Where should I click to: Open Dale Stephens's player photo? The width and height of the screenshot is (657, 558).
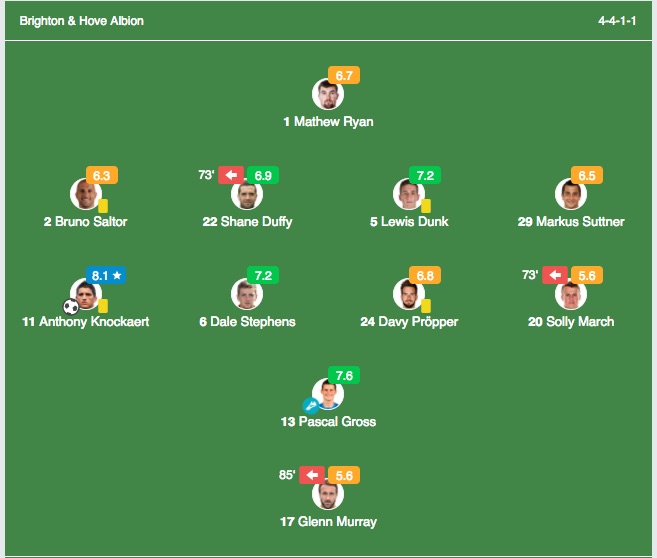[x=247, y=294]
